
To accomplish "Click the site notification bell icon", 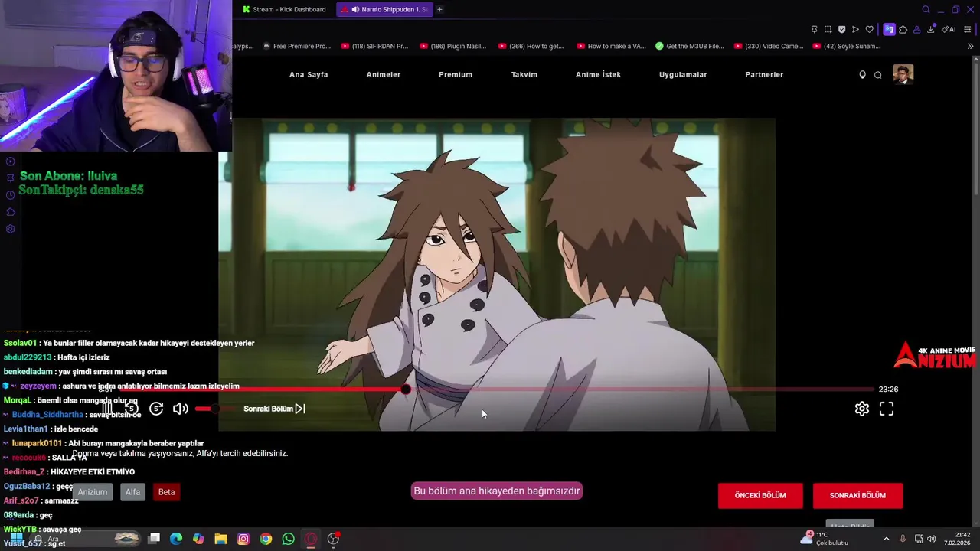I will tap(862, 74).
